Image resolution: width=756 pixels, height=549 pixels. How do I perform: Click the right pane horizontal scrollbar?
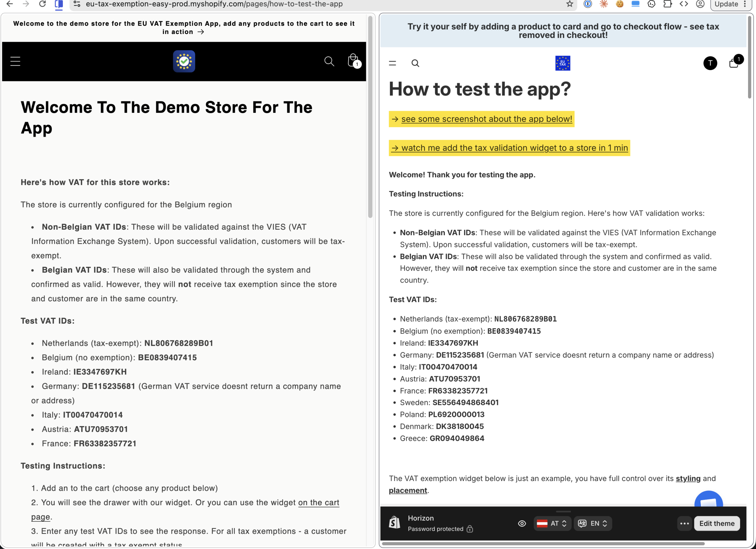pyautogui.click(x=543, y=544)
